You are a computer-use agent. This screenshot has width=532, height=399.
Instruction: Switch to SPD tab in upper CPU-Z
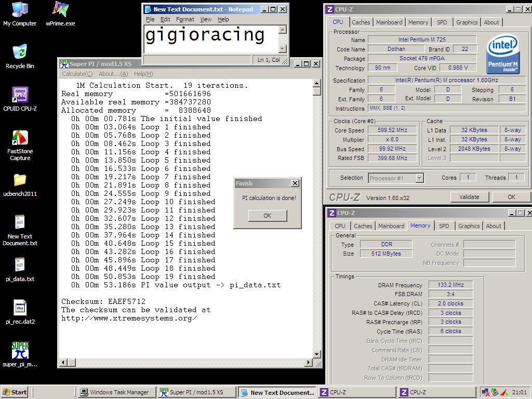[x=442, y=22]
